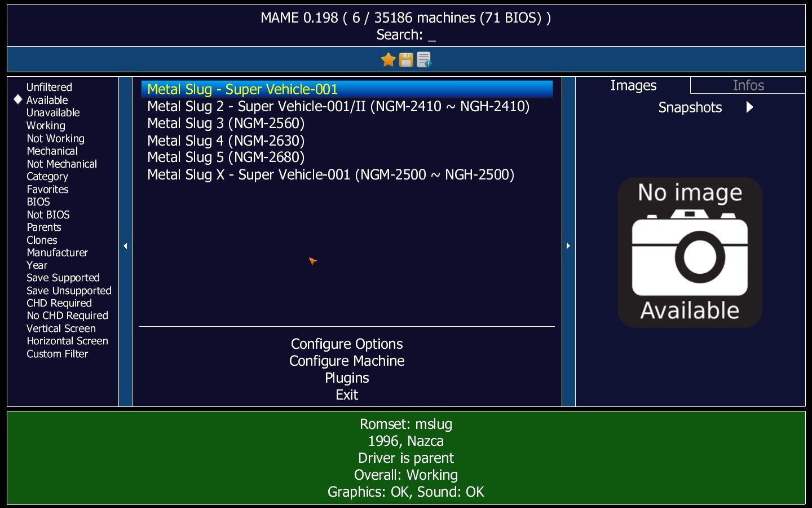Select Metal Slug - Super Vehicle-001
Screen dimensions: 812x508
pyautogui.click(x=347, y=89)
